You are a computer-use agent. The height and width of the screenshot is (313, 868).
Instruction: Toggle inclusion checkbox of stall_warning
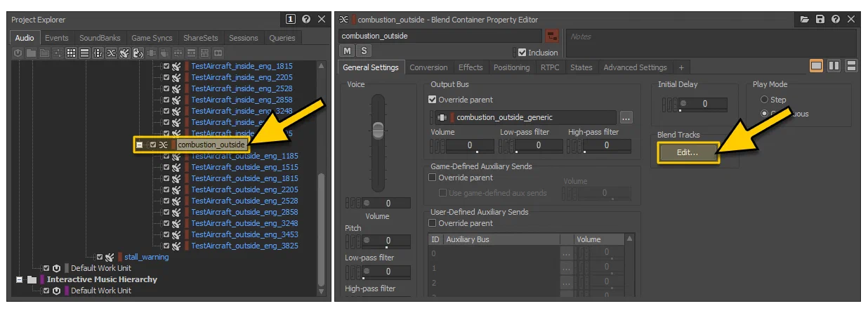click(99, 257)
